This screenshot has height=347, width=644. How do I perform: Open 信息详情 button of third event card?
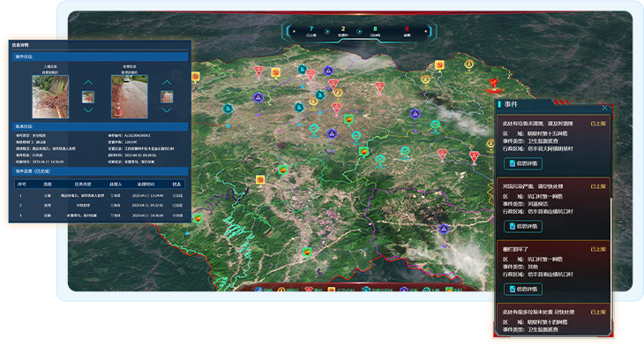tap(523, 290)
